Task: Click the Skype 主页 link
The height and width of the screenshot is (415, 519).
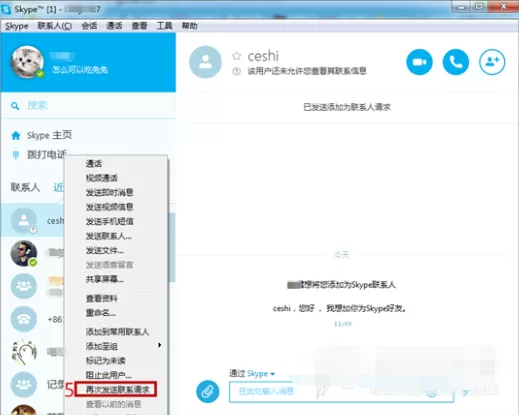Action: (x=49, y=135)
